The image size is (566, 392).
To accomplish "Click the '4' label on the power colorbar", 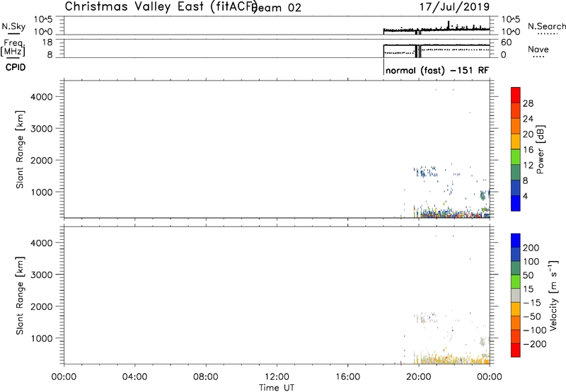I will coord(525,197).
